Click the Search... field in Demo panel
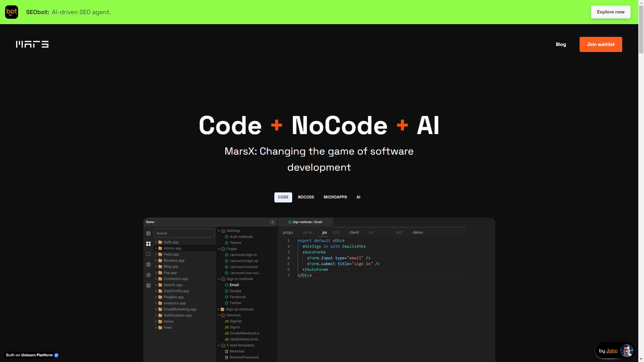This screenshot has width=644, height=362. [x=184, y=233]
